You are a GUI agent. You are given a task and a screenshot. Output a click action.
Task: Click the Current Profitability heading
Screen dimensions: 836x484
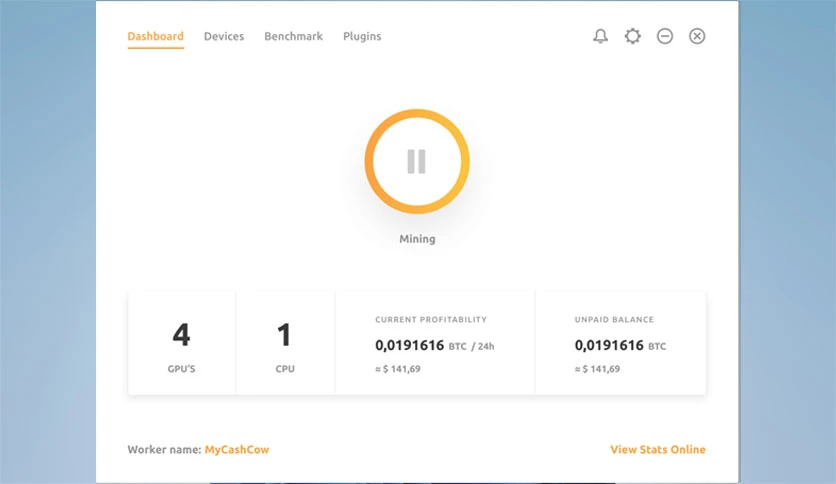(431, 319)
